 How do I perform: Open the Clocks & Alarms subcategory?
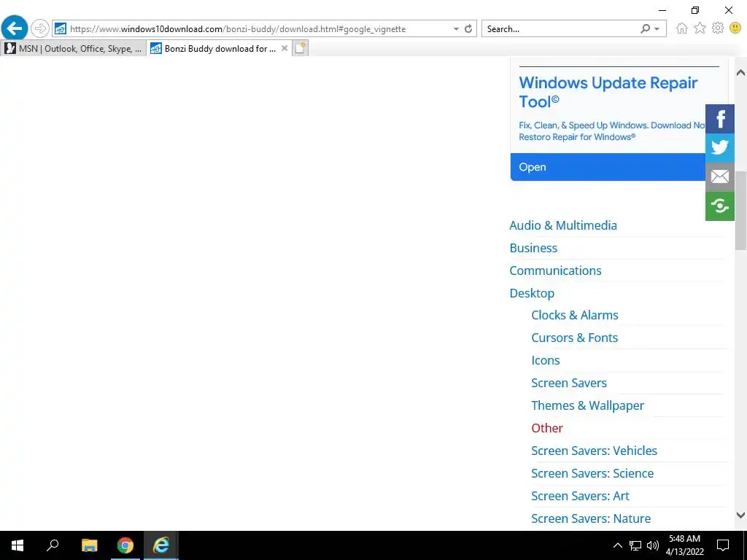click(575, 315)
